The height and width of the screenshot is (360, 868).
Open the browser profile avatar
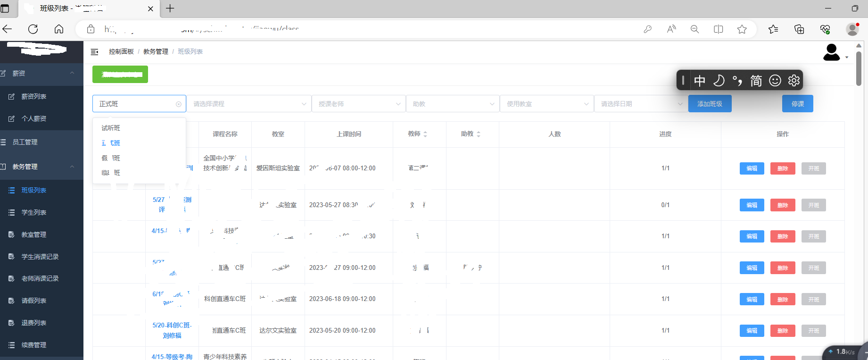[852, 29]
